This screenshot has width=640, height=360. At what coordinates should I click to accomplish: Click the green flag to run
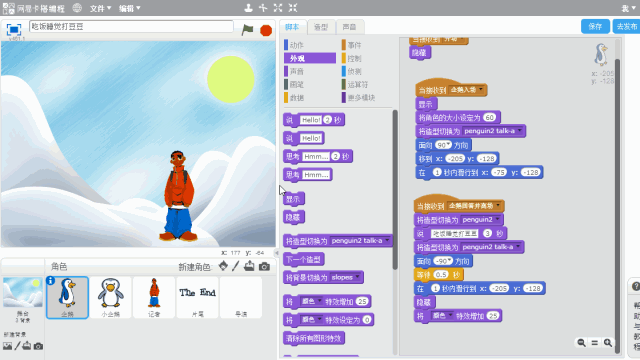coord(247,29)
